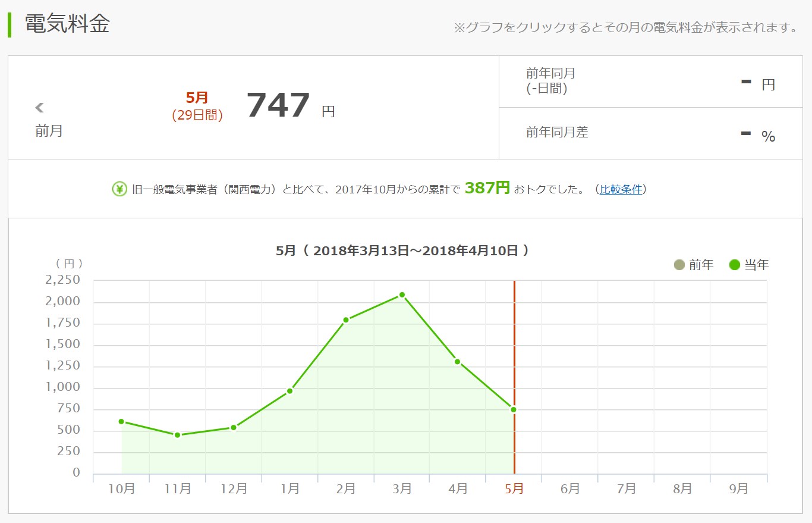Click the 387円 savings amount
Viewport: 812px width, 523px height.
click(487, 188)
